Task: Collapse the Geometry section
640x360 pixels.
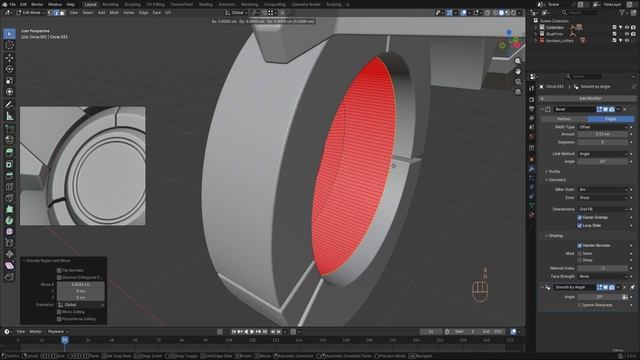Action: 556,180
